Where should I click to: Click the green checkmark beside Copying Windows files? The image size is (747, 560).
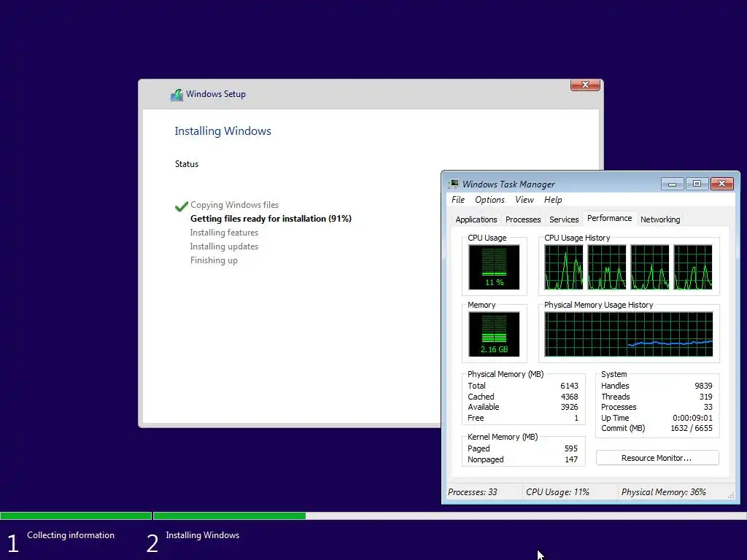pyautogui.click(x=182, y=206)
